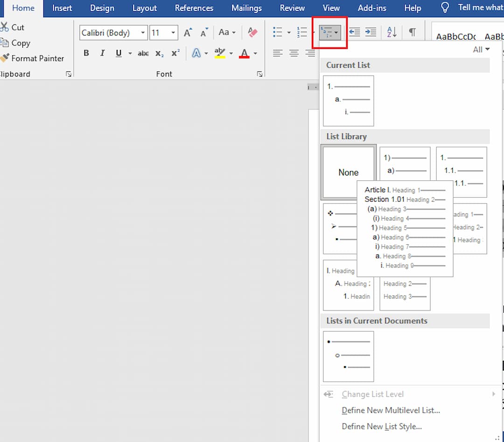Switch to the Insert tab

62,8
